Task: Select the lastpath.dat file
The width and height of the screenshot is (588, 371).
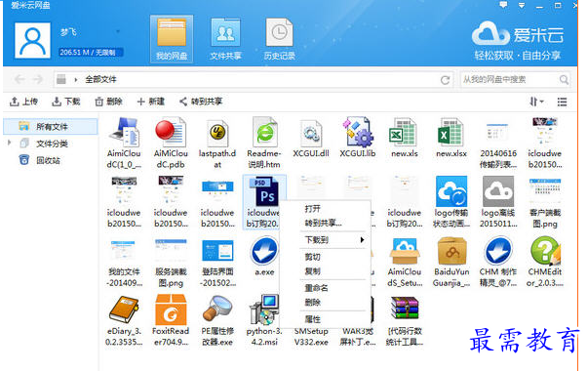Action: [217, 143]
